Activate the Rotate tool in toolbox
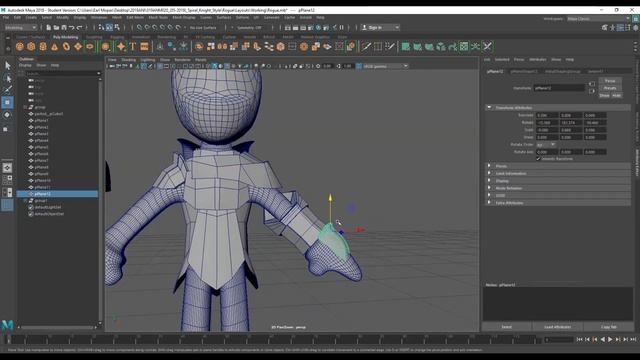640x360 pixels. click(x=7, y=116)
